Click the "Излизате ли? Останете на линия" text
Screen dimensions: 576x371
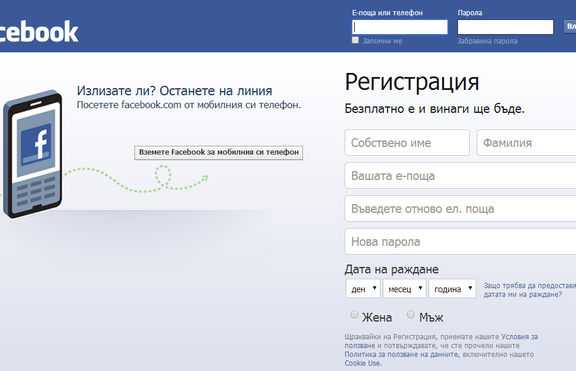pos(174,91)
